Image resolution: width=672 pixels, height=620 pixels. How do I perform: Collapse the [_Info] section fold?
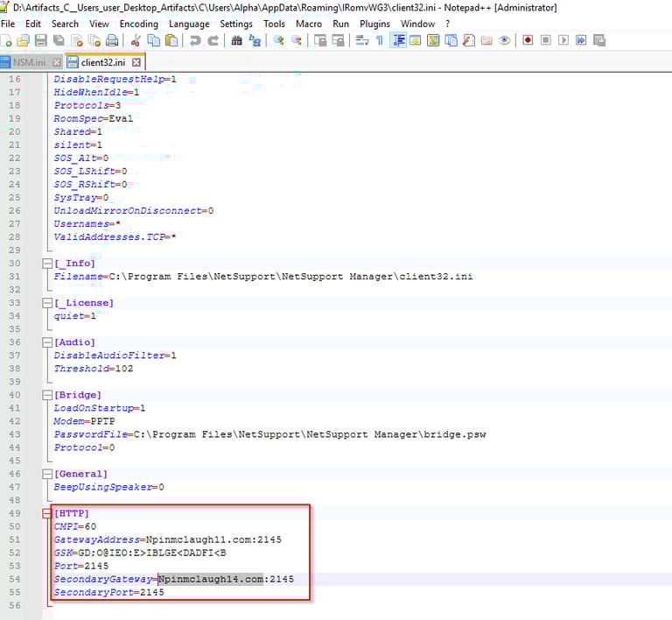(47, 264)
